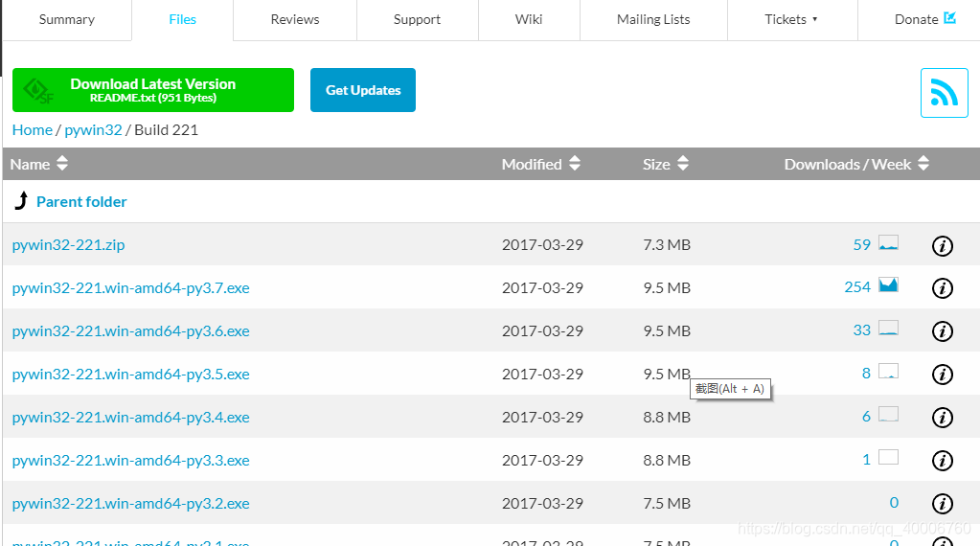Open download stats chart for pywin32-221.zip
The image size is (980, 546).
(888, 242)
